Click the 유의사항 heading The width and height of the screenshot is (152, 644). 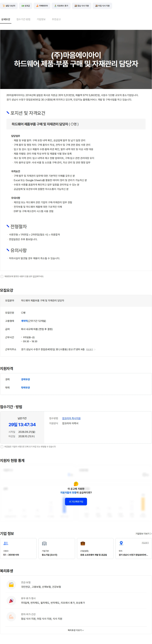[x=19, y=250]
